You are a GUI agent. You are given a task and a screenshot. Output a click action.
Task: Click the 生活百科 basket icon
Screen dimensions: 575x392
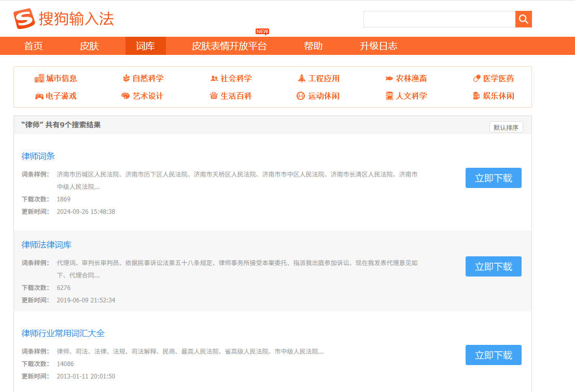(214, 96)
